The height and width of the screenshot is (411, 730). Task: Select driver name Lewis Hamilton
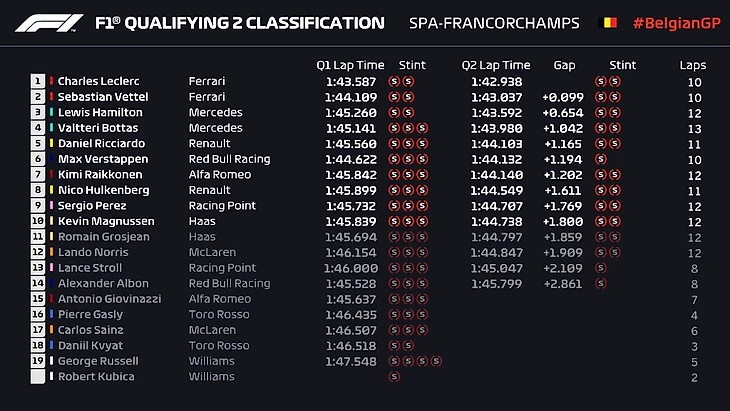100,112
